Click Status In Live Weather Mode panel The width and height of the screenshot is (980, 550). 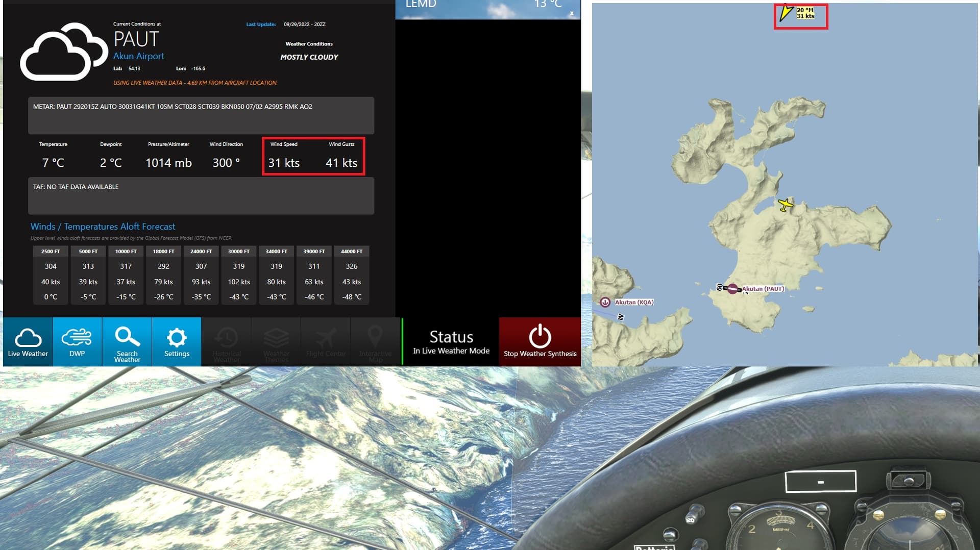click(x=451, y=342)
